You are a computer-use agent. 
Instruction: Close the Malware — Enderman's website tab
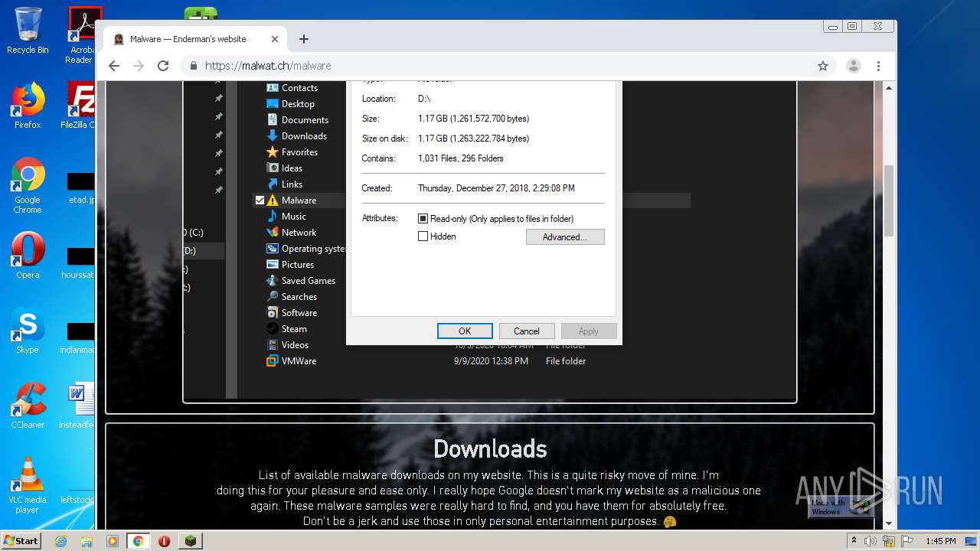(x=275, y=39)
